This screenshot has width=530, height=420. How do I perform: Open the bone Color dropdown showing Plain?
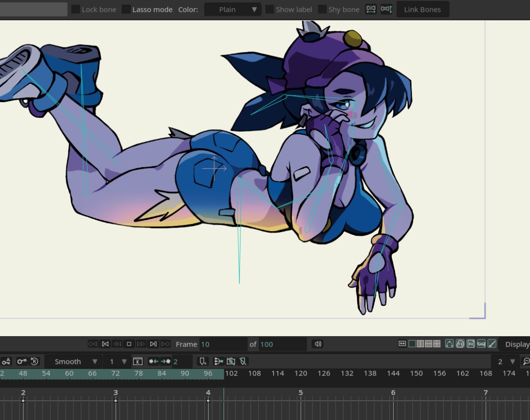[233, 9]
